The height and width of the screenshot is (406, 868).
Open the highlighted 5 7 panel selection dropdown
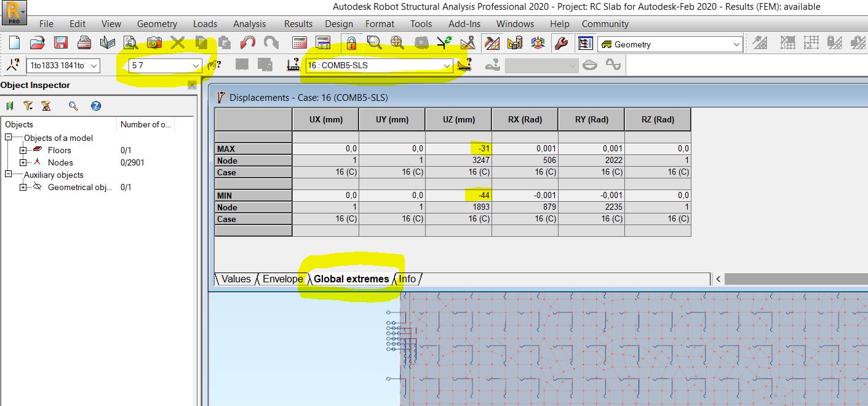(196, 64)
